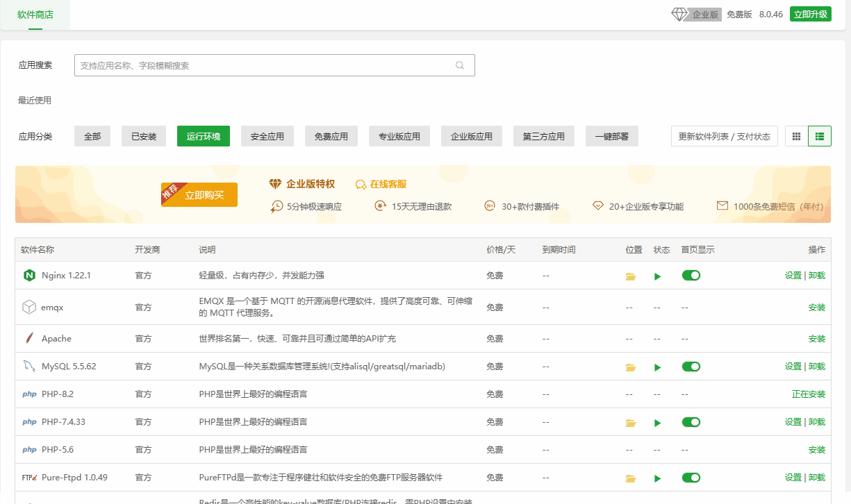851x504 pixels.
Task: Open the PHP-7.4.33 install folder
Action: [631, 423]
